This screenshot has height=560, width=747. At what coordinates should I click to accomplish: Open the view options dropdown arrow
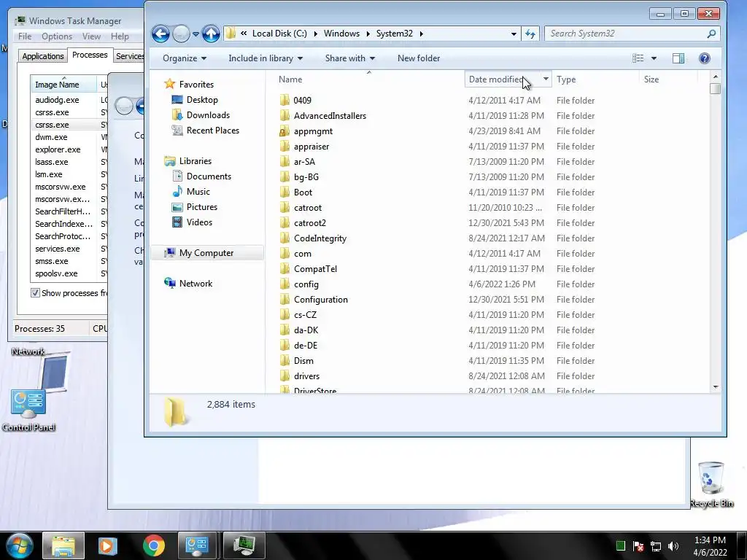coord(654,58)
